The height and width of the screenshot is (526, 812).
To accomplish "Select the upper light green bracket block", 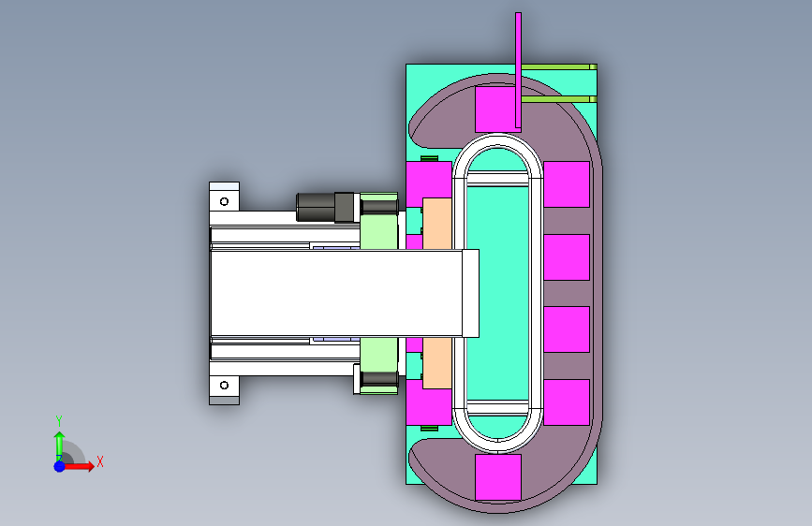I will coord(378,232).
